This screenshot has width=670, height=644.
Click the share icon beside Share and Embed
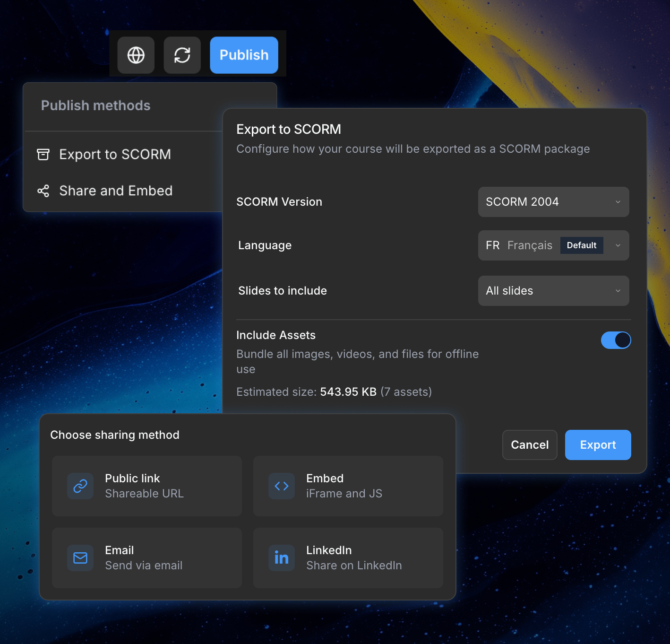(43, 191)
